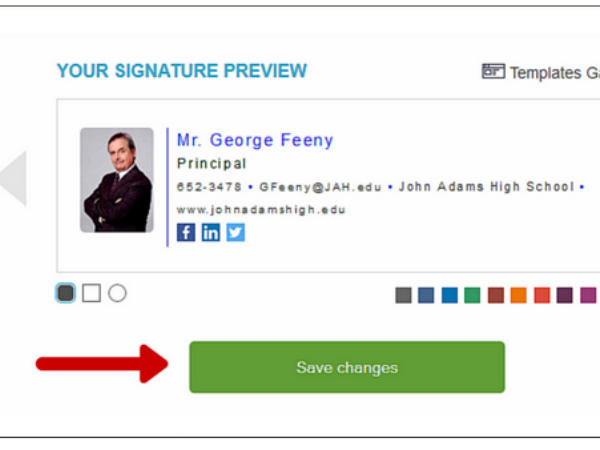The height and width of the screenshot is (450, 600).
Task: Apply the orange color swatch
Action: 518,295
